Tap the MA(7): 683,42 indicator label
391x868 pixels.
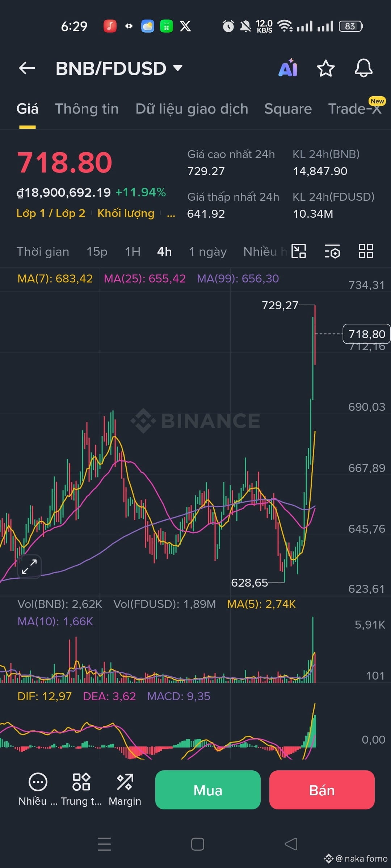[55, 278]
